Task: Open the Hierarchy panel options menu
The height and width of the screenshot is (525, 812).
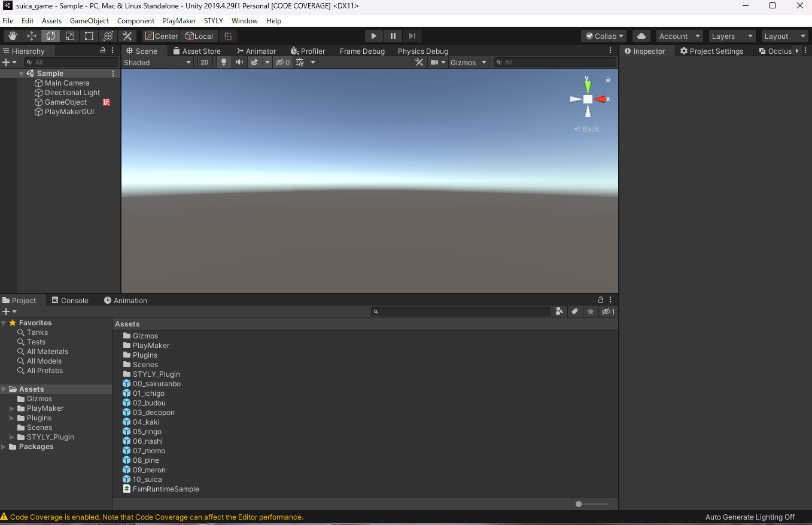Action: point(112,51)
